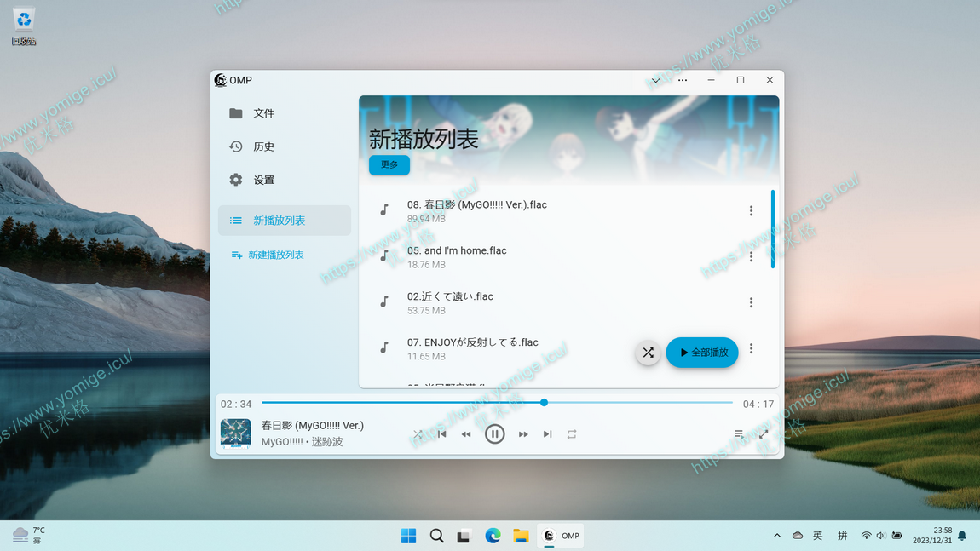Expand the chevron dropdown in the title bar
Screen dimensions: 980x551
tap(655, 81)
